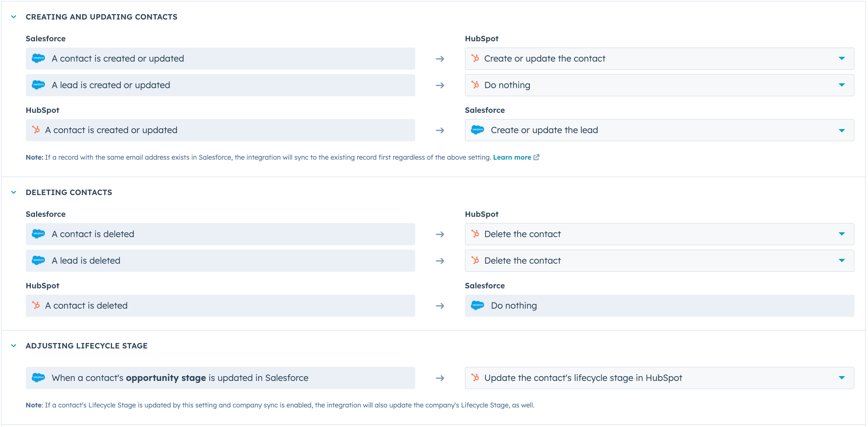868x427 pixels.
Task: Collapse the Deleting Contacts section
Action: point(14,192)
